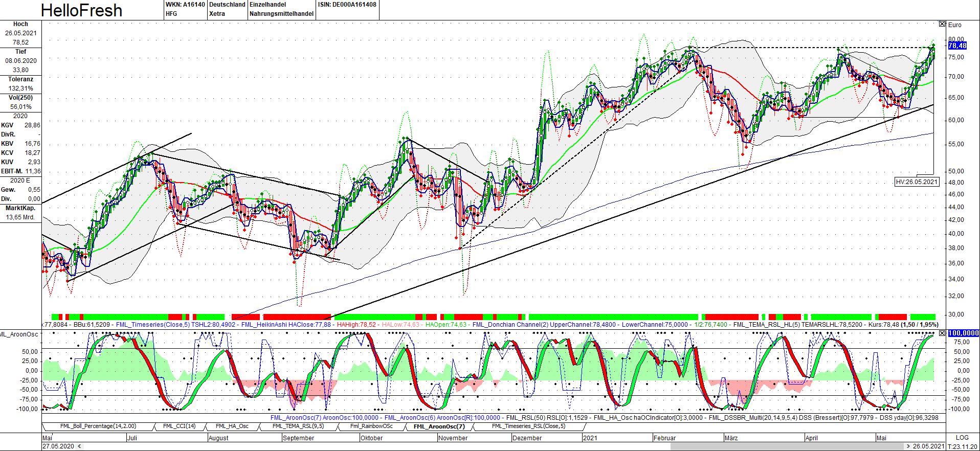Click the HFG ticker symbol

point(171,14)
